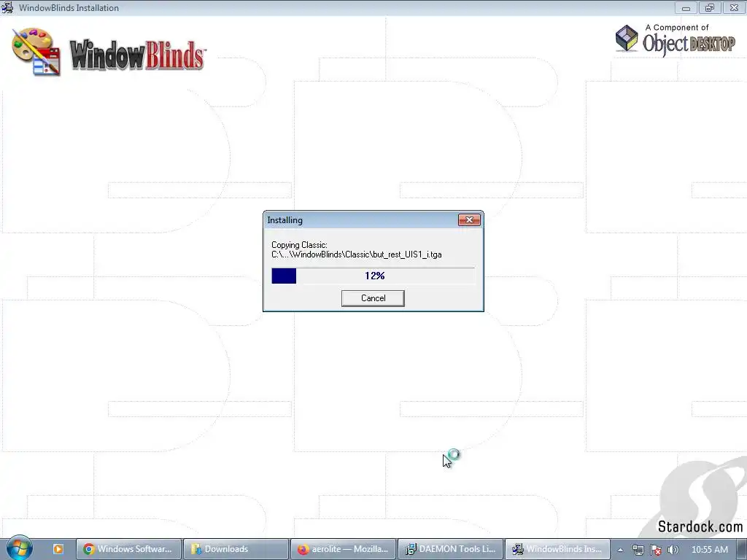Minimize the WindowBlinds Installation window
Viewport: 747px width, 560px height.
pyautogui.click(x=686, y=7)
